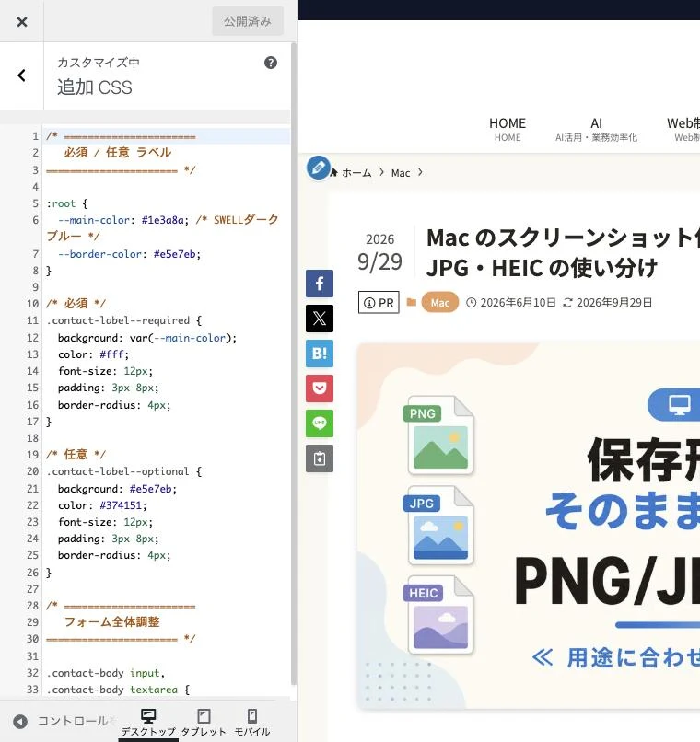The height and width of the screenshot is (742, 700).
Task: Click line number 18 in the gutter
Action: click(32, 438)
